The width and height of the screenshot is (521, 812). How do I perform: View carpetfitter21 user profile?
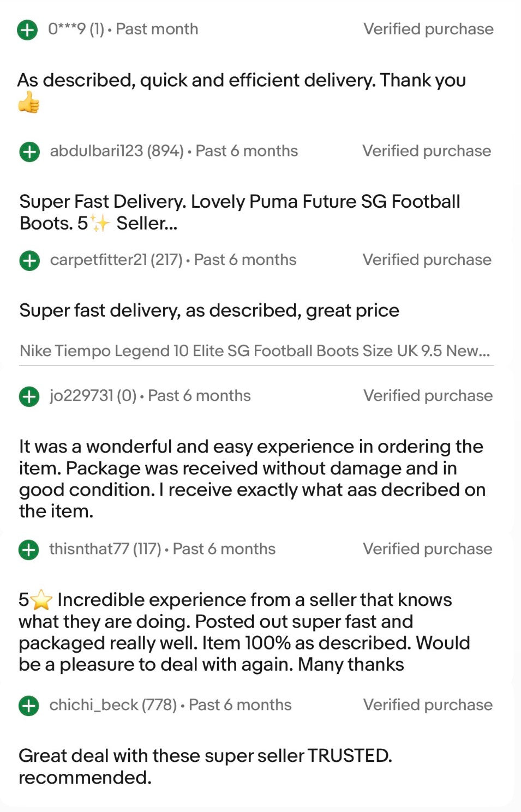click(98, 260)
